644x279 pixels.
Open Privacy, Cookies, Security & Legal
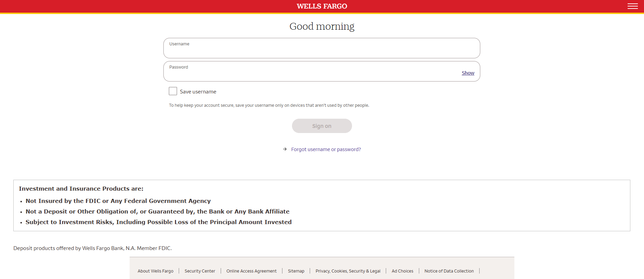348,271
